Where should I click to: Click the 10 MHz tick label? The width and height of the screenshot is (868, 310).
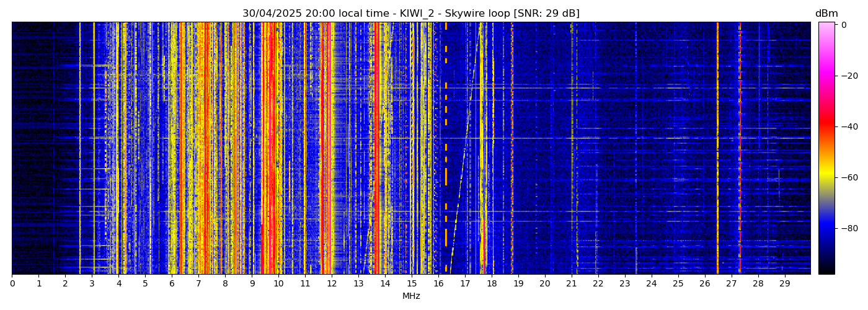pos(278,284)
